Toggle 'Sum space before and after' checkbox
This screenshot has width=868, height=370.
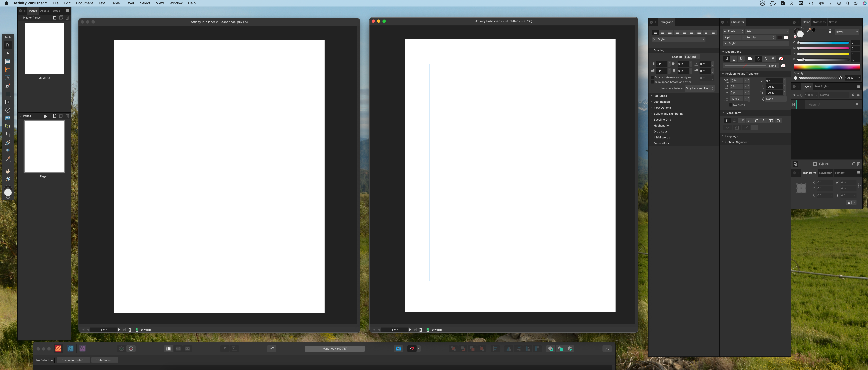(652, 82)
